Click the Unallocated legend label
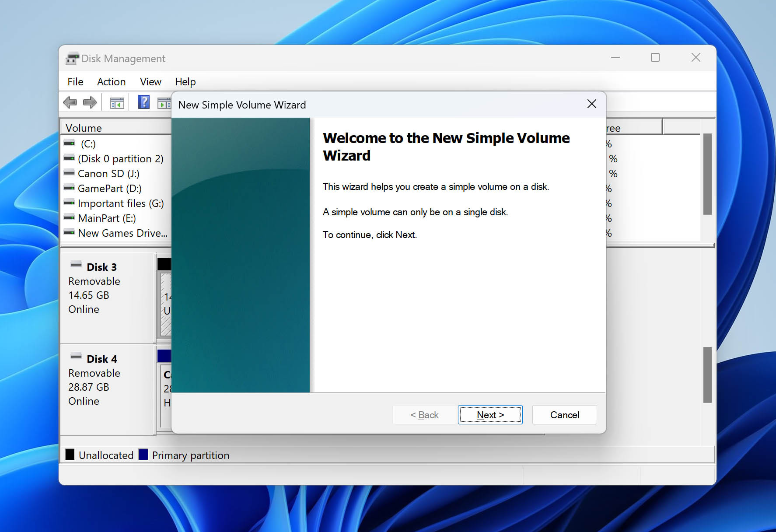776x532 pixels. [106, 455]
